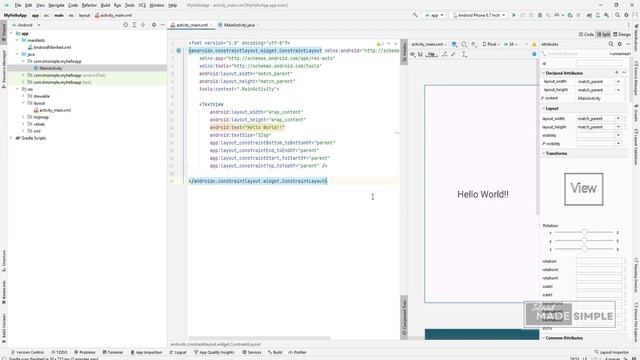Viewport: 640px width, 360px height.
Task: Remove declared attribute with minus icon
Action: tap(624, 73)
